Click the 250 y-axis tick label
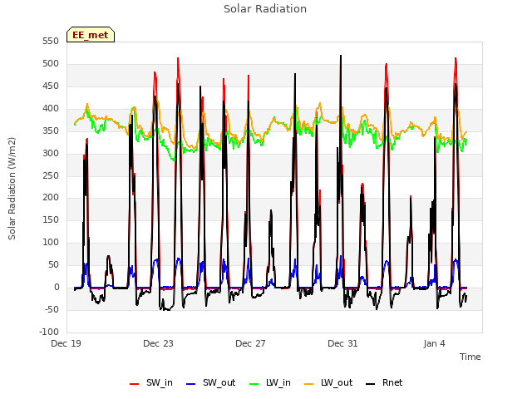Viewport: 532px width, 399px height. tap(51, 175)
